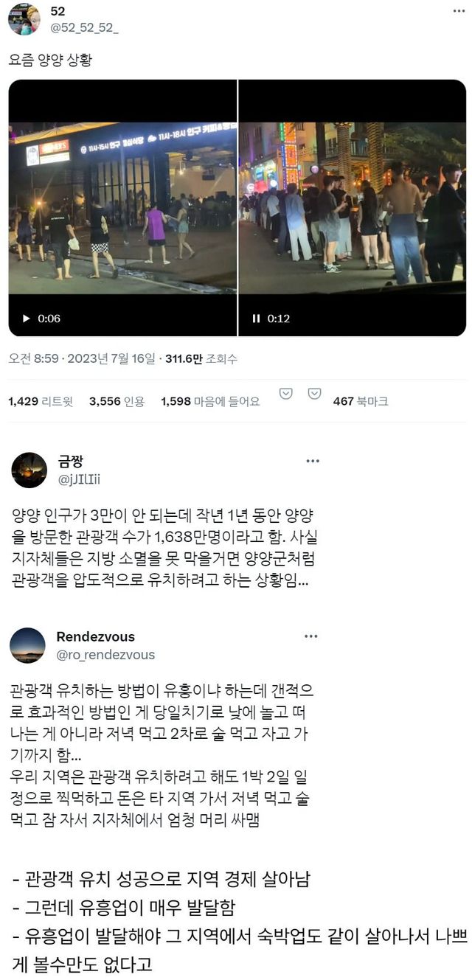
Task: Open the @ro_rendezvous handle
Action: pyautogui.click(x=105, y=655)
